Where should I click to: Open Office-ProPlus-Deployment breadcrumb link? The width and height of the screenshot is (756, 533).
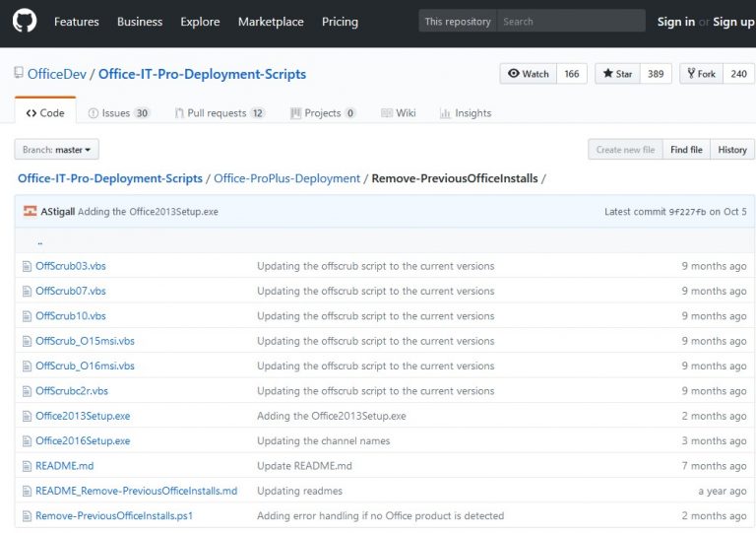[286, 178]
